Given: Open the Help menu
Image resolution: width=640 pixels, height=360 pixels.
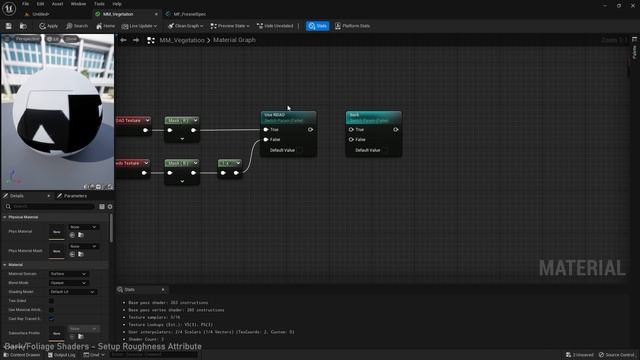Looking at the screenshot, I should pos(117,4).
